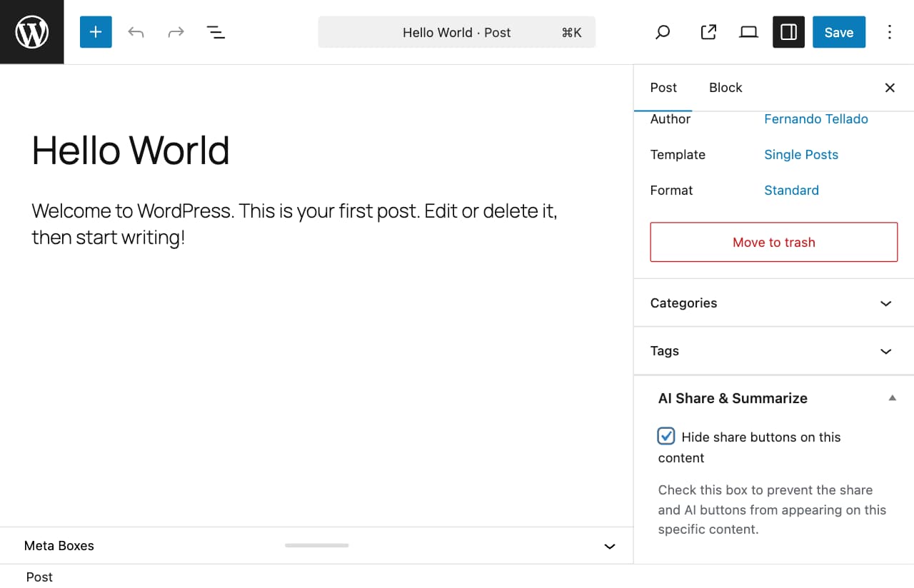
Task: Click the laptop preview device icon
Action: click(x=748, y=32)
